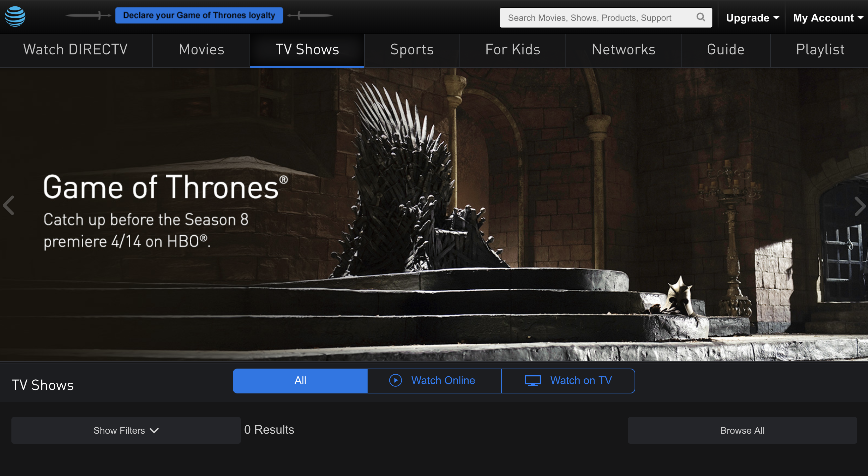
Task: Click Declare your Game of Thrones loyalty
Action: tap(199, 15)
